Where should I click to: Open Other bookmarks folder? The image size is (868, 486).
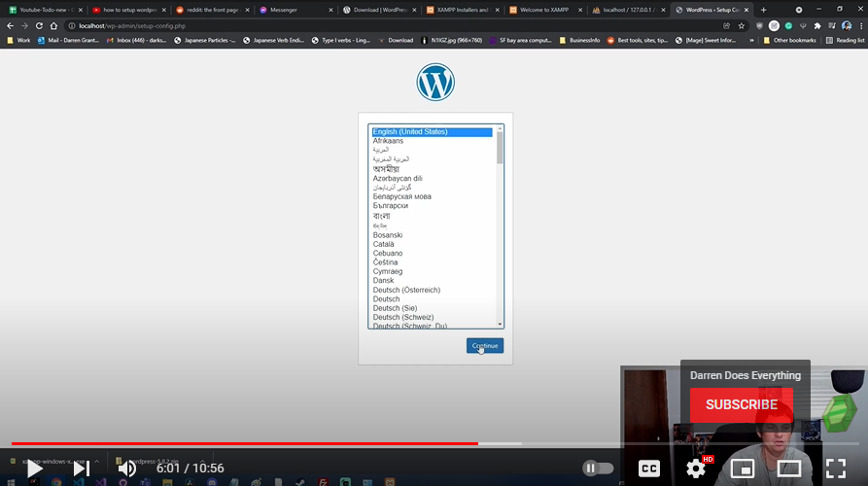[x=789, y=41]
